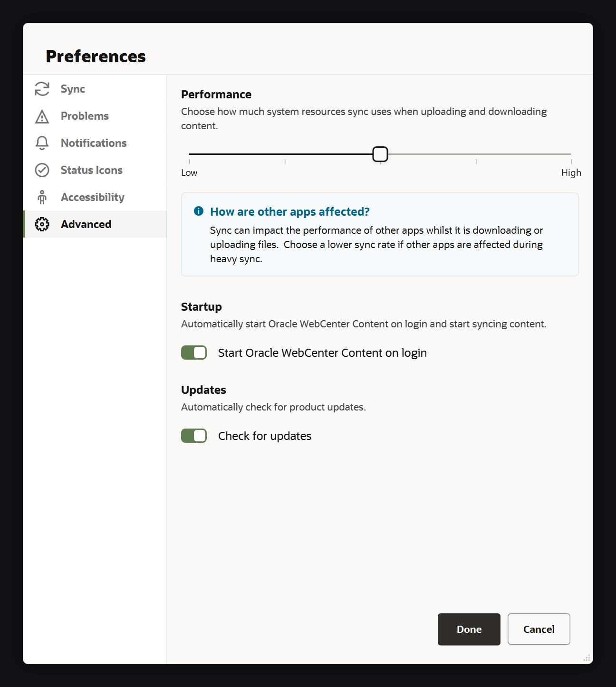The image size is (616, 687).
Task: Set performance slider to the High end
Action: pyautogui.click(x=571, y=154)
